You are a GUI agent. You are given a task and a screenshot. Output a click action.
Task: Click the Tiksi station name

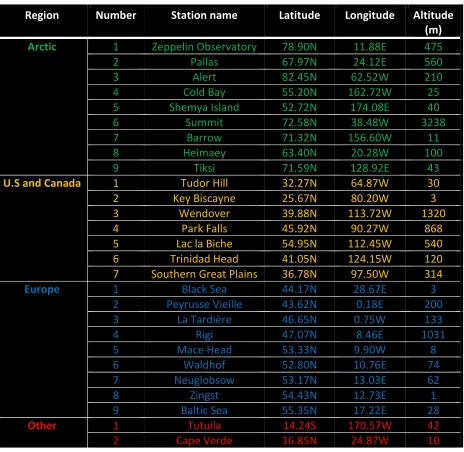click(x=204, y=168)
